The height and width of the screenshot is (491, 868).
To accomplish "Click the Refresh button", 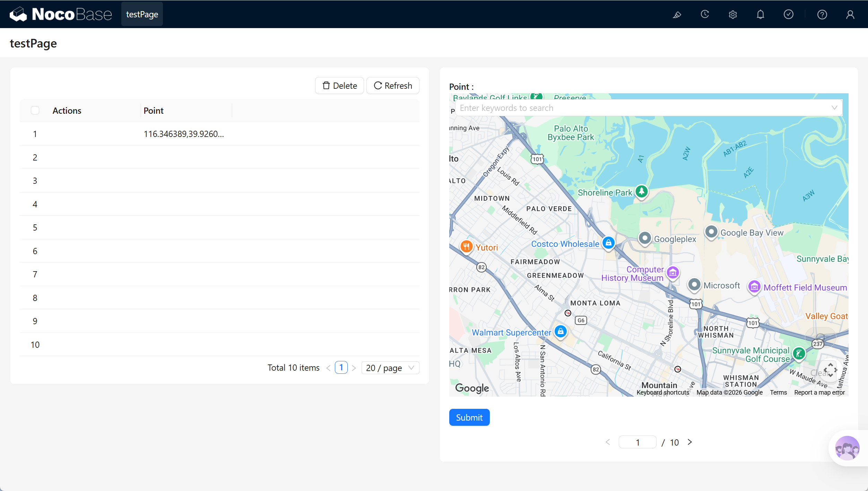I will click(x=393, y=86).
